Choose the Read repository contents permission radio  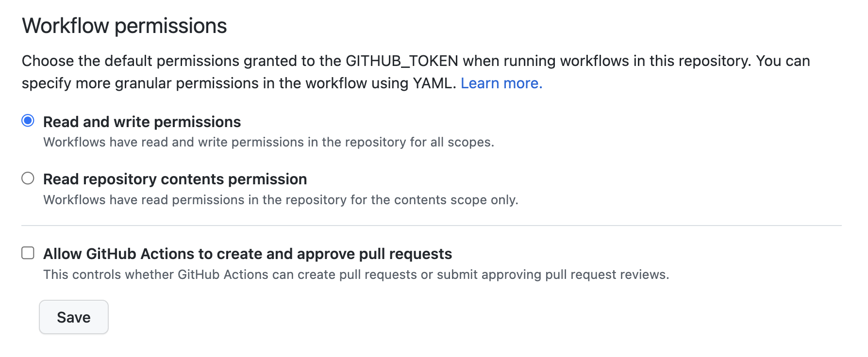point(28,178)
